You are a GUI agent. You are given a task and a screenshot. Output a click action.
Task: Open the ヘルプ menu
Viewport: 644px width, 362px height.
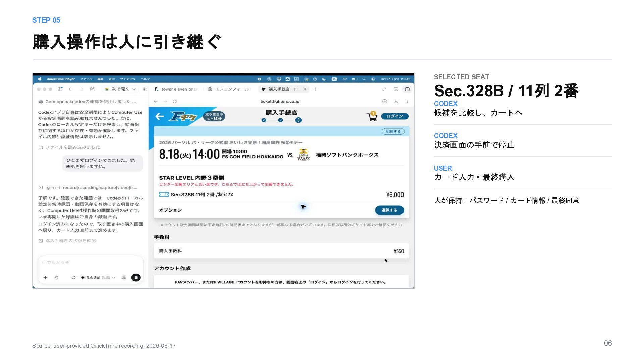[x=145, y=79]
